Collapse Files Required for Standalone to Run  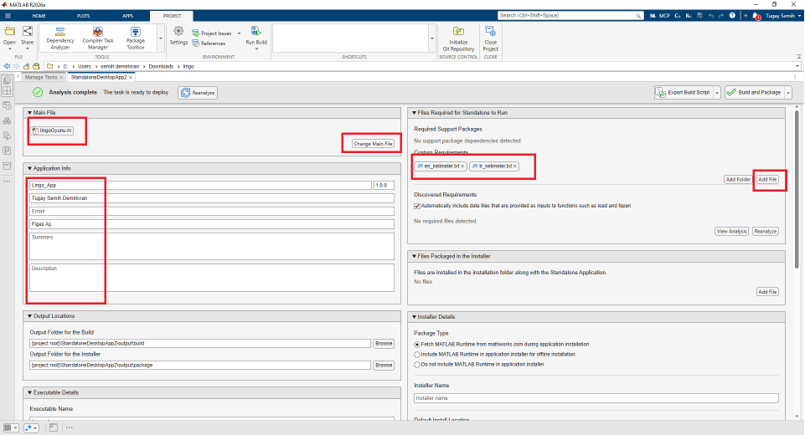pos(414,112)
